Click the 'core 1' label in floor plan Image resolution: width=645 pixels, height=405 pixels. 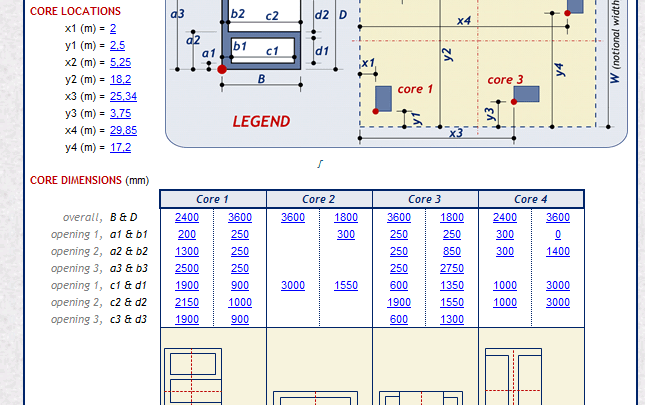tap(415, 89)
